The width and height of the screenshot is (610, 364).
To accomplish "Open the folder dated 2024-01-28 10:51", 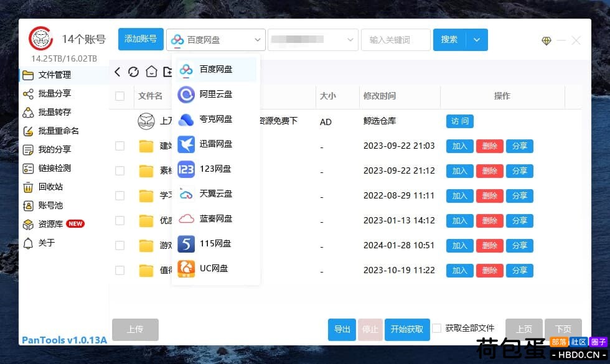I will 146,245.
